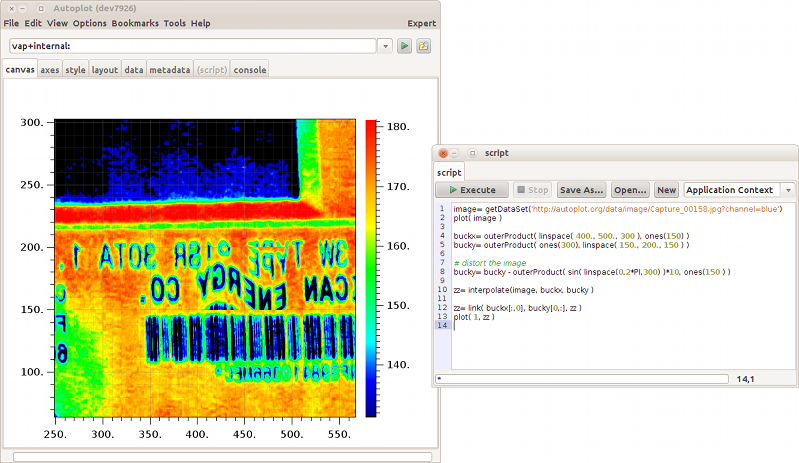Click the 300. y-axis tick label
Image resolution: width=799 pixels, height=463 pixels.
point(32,122)
